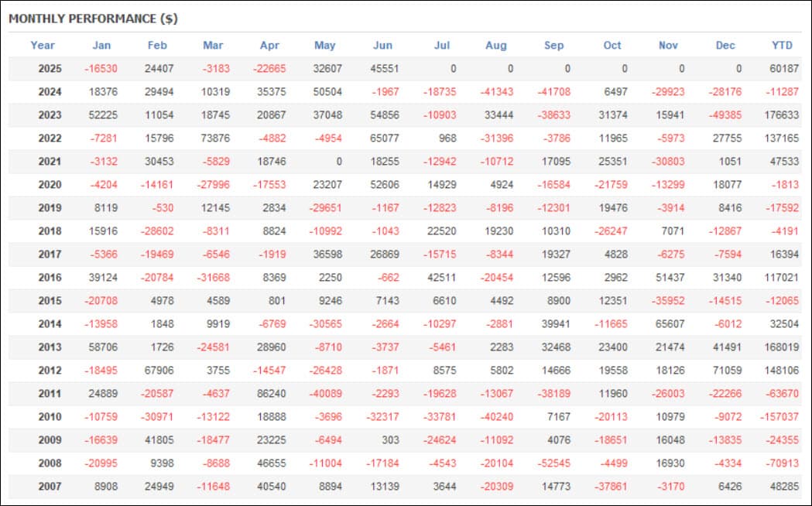Click the 2024 May value 50504
Viewport: 812px width, 506px height.
(x=327, y=91)
